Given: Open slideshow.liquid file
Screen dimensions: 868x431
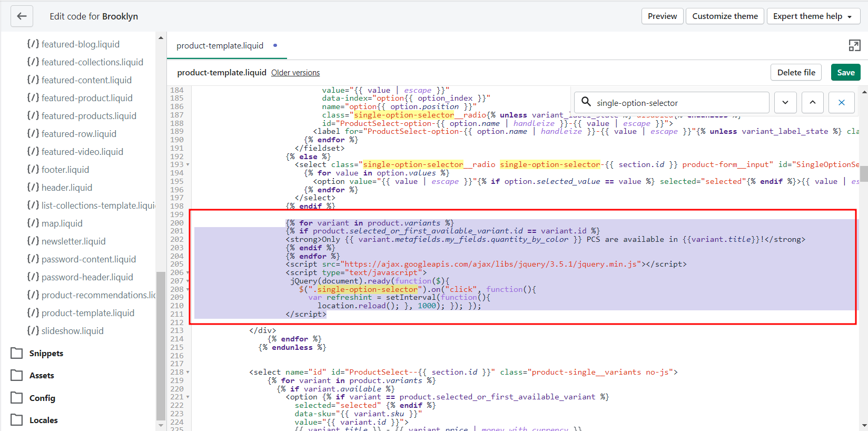Looking at the screenshot, I should (65, 331).
